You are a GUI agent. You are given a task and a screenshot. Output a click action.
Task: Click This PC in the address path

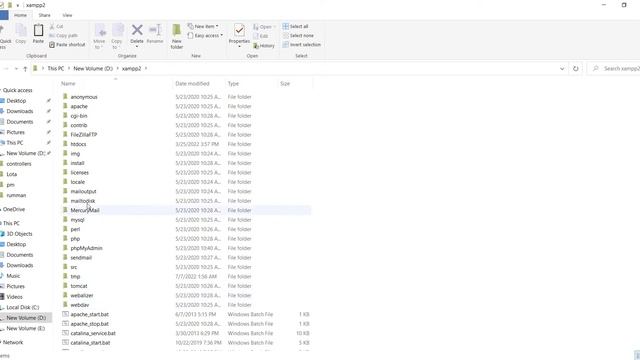click(x=56, y=69)
